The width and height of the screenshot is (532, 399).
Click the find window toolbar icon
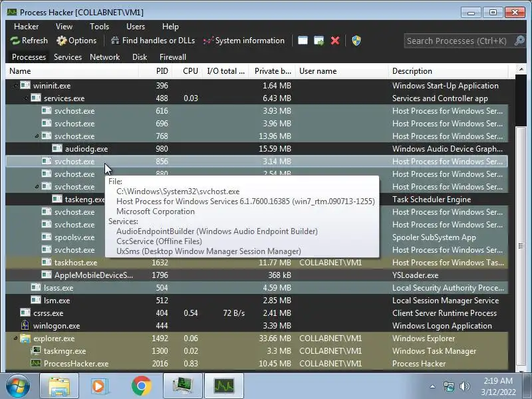pos(303,41)
